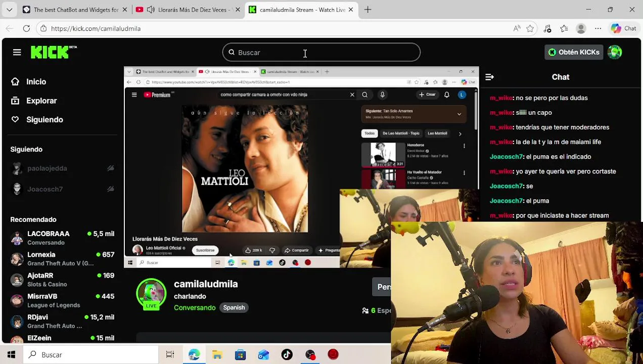Open the Copilot Chat button
Image resolution: width=643 pixels, height=364 pixels.
pos(623,29)
